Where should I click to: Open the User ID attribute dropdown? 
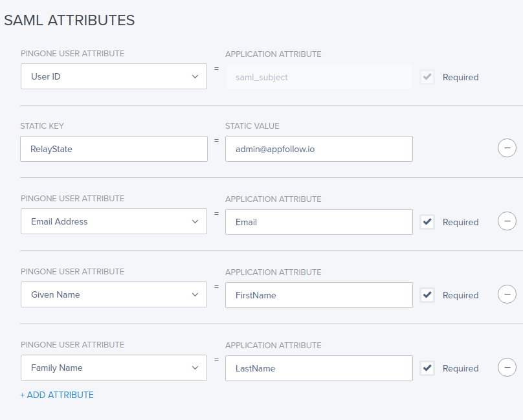click(x=114, y=76)
